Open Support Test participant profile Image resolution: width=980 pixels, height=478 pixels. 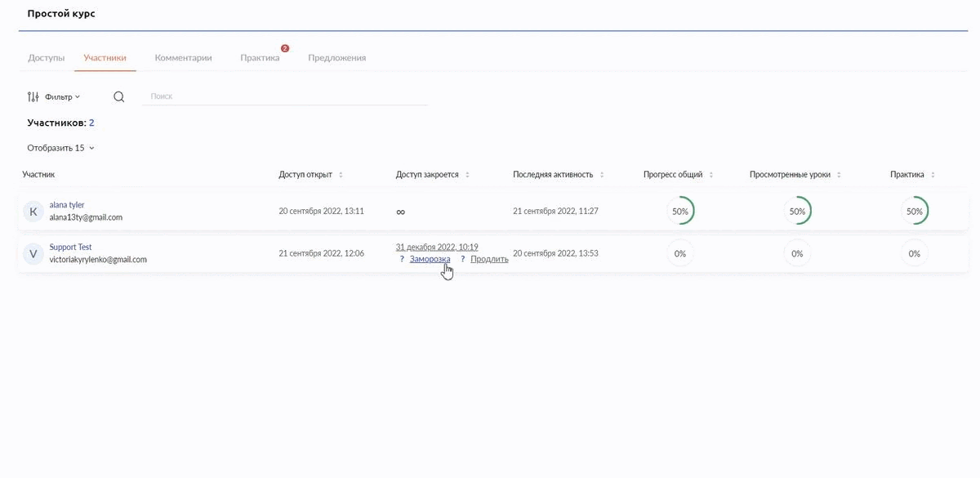(70, 247)
